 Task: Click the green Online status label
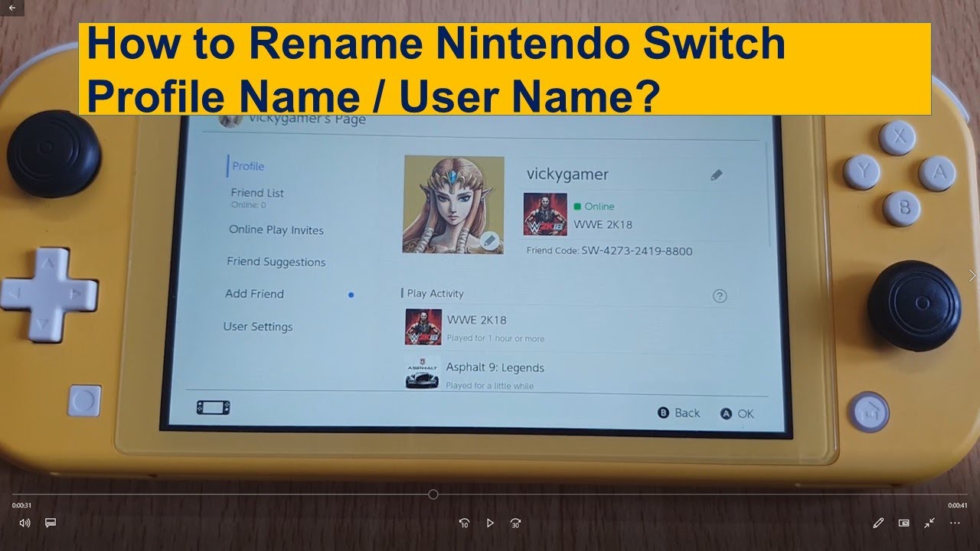pyautogui.click(x=594, y=207)
